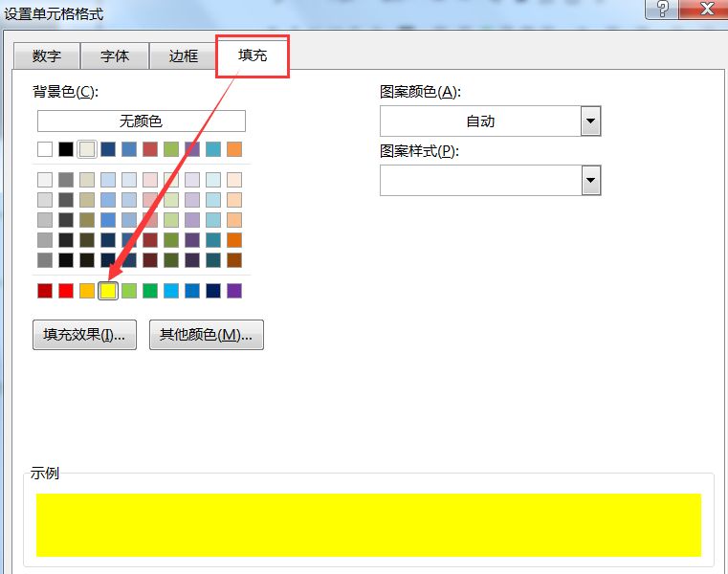
Task: Expand the 图案颜色 dropdown arrow
Action: (x=590, y=121)
